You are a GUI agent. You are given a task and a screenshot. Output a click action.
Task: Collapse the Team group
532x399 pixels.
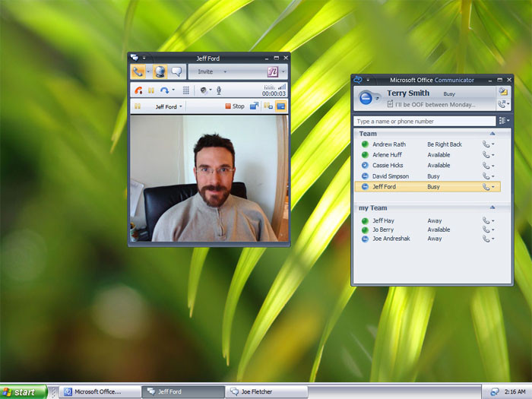click(x=492, y=134)
